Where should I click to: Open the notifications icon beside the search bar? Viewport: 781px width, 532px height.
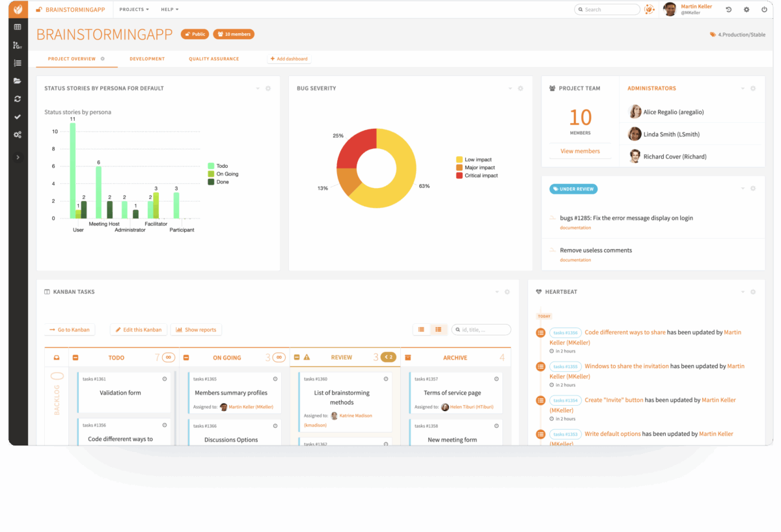[650, 9]
